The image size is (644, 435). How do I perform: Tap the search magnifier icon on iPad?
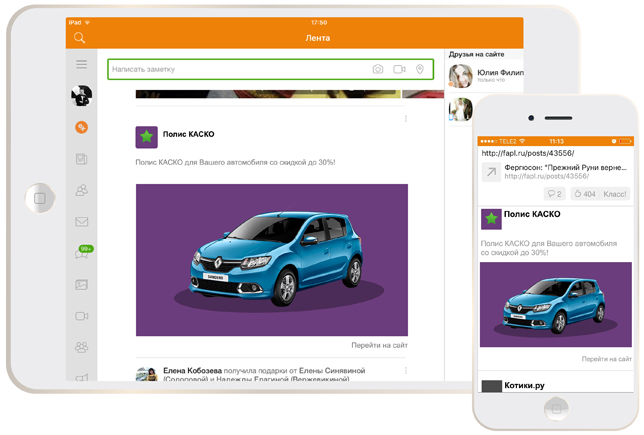tap(79, 38)
